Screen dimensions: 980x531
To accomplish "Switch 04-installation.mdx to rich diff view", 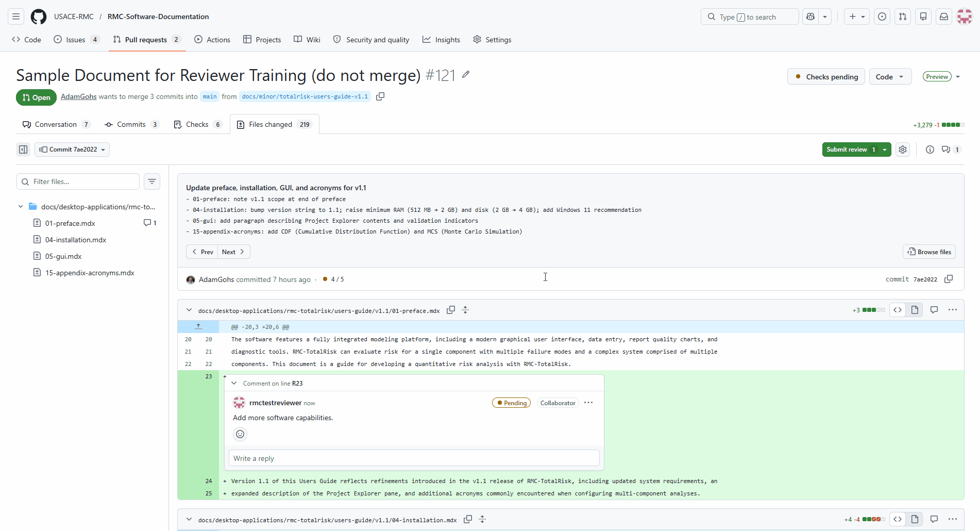I will point(915,519).
